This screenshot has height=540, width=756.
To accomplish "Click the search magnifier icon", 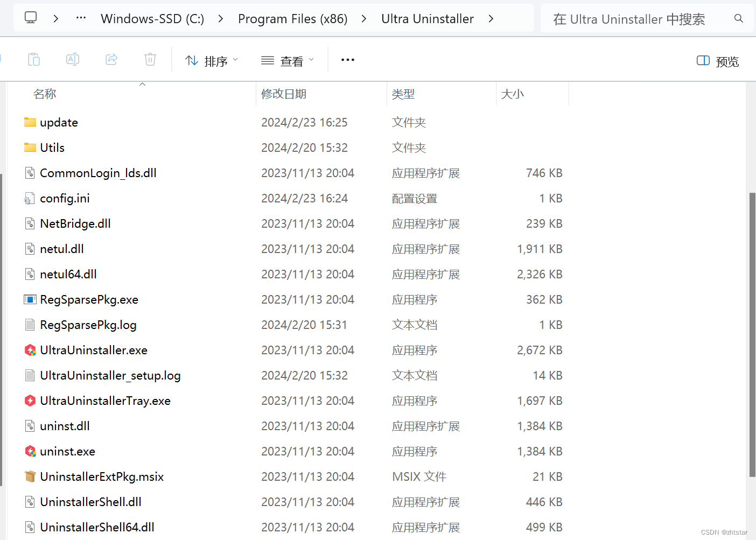I will 739,19.
